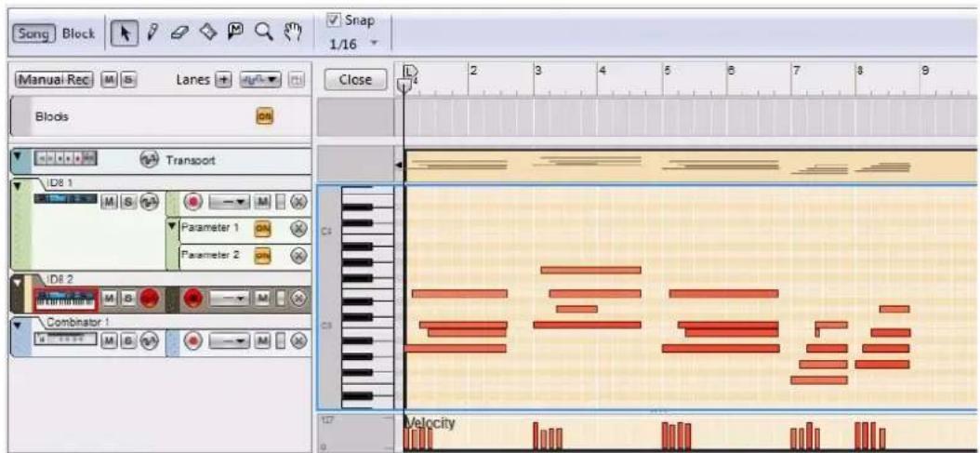Delete the Combinator 1 note lane
This screenshot has height=453, width=980.
click(x=299, y=341)
